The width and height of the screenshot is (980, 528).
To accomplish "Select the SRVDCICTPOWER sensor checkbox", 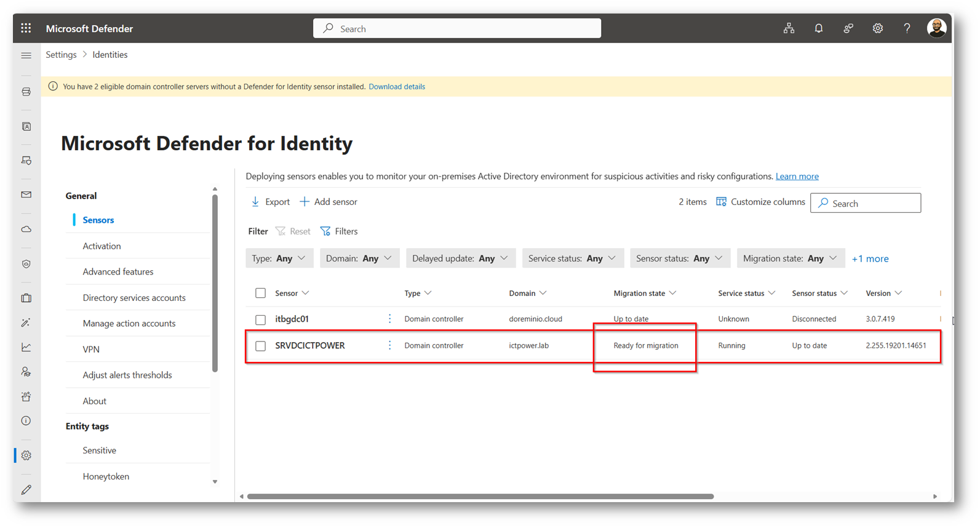I will tap(261, 346).
